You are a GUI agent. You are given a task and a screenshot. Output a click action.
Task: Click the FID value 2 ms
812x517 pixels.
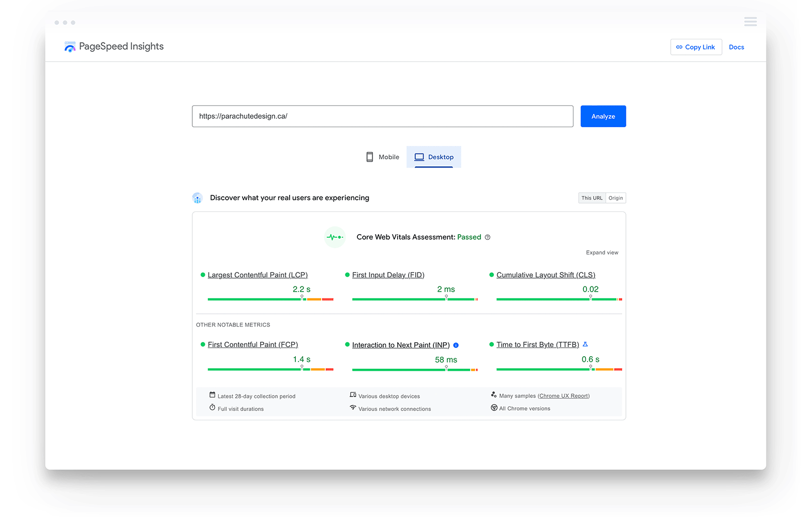(446, 290)
